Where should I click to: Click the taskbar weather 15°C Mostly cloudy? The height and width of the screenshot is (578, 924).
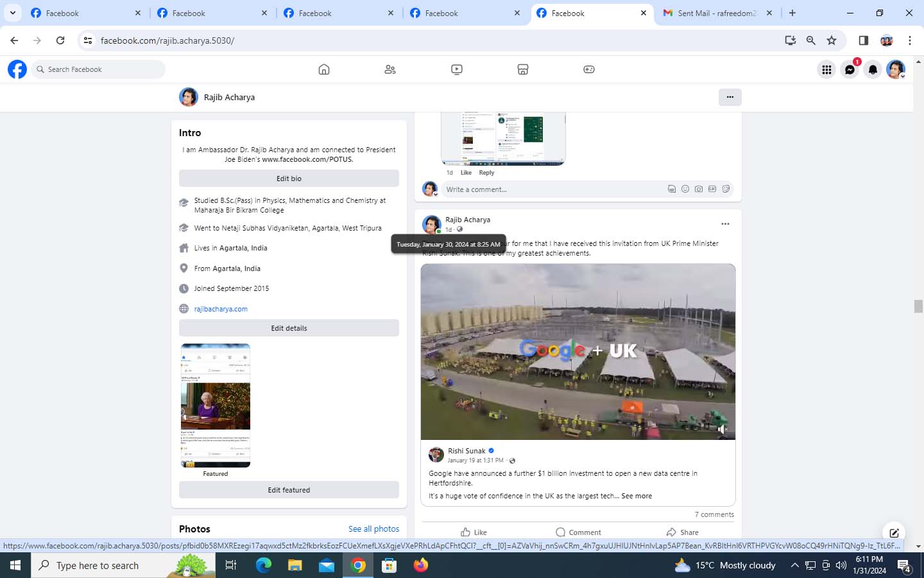click(725, 565)
